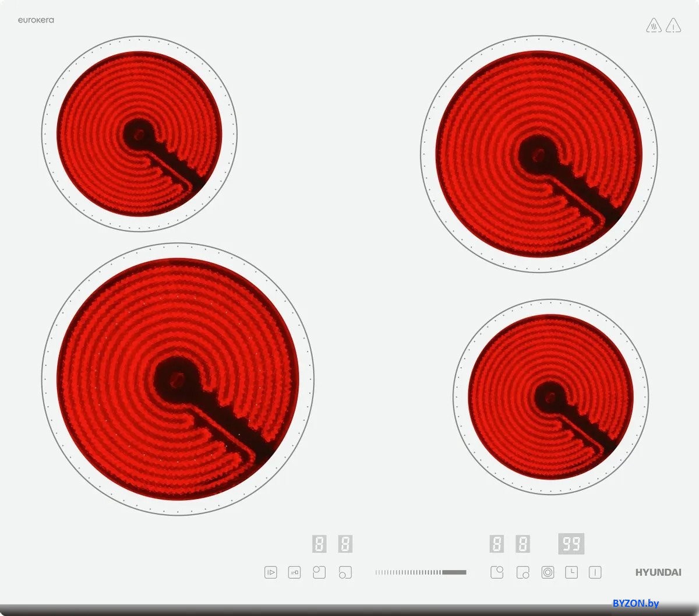Tap the hot surface warning triangle
This screenshot has width=699, height=616.
[x=654, y=26]
